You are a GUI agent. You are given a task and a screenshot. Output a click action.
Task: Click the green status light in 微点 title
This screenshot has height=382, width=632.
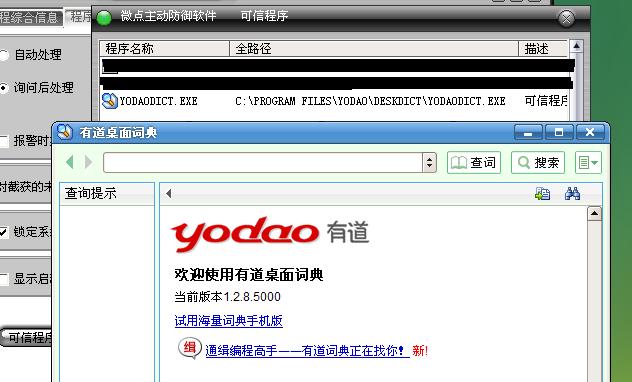104,18
